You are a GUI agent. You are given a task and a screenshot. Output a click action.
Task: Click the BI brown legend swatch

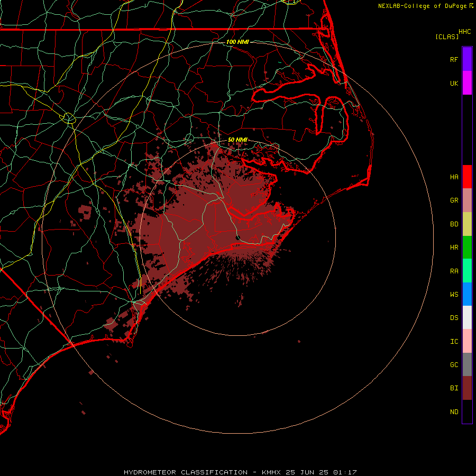tap(467, 388)
